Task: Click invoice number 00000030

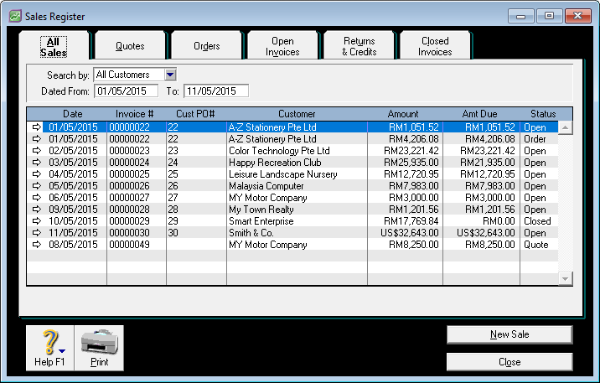Action: (129, 233)
